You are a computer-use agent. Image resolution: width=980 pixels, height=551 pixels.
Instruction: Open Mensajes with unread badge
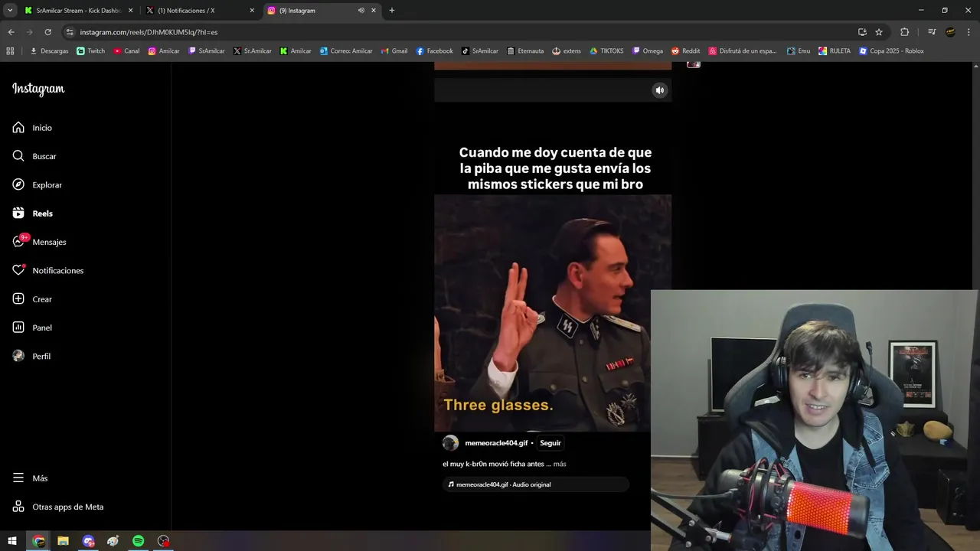39,242
